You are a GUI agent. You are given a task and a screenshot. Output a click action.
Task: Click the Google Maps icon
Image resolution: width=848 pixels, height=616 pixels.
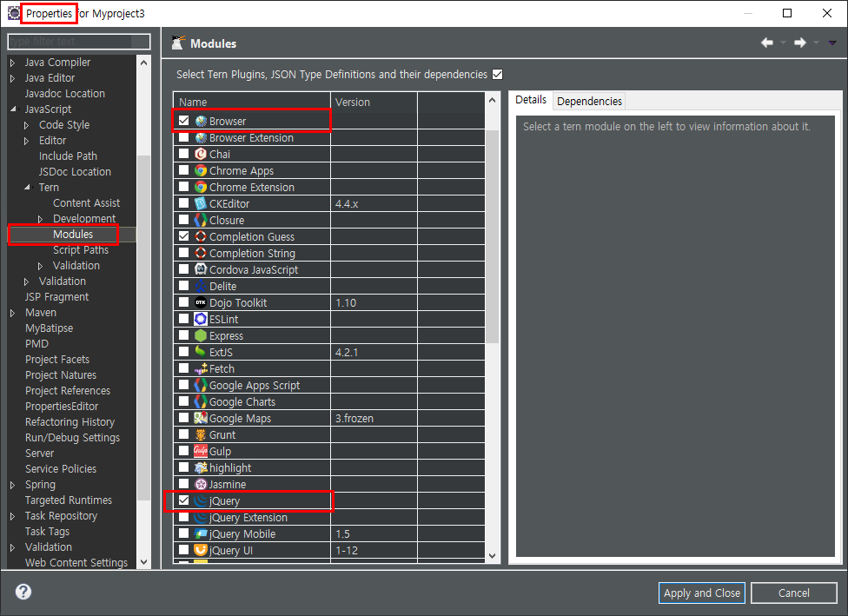click(201, 418)
